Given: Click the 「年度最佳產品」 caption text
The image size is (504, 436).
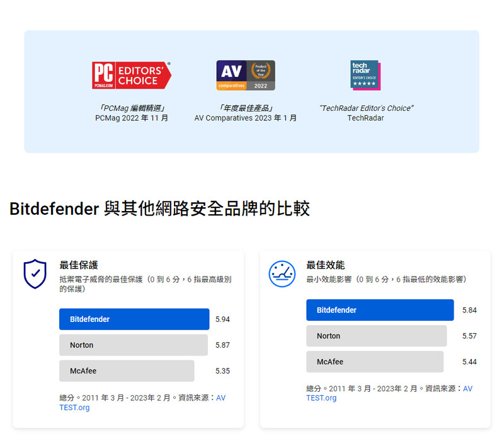Looking at the screenshot, I should tap(246, 108).
